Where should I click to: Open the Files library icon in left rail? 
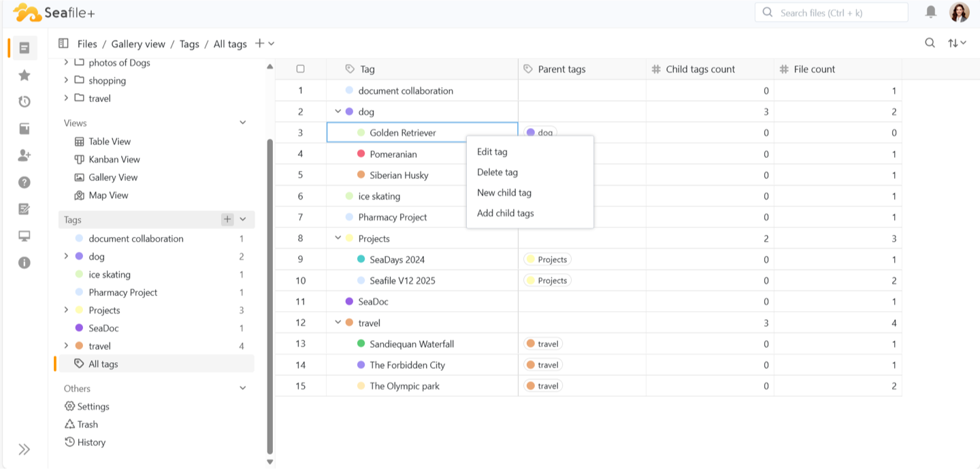tap(24, 48)
